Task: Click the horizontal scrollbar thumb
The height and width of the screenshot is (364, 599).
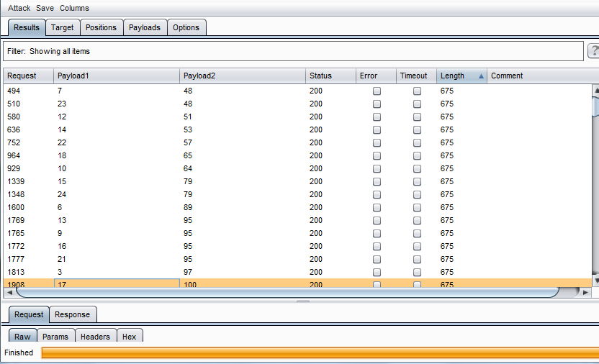Action: tap(287, 292)
